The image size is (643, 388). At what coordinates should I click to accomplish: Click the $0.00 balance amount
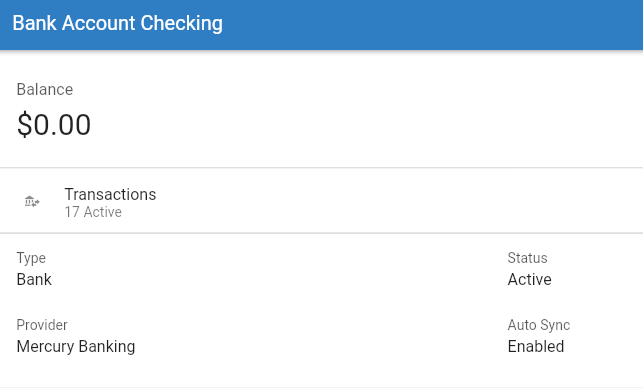(54, 125)
